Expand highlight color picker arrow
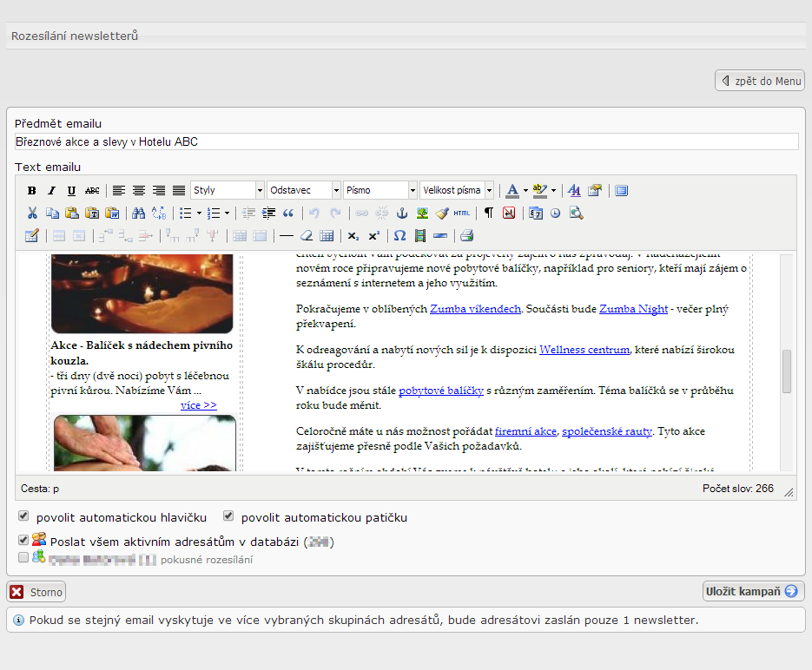Screen dimensions: 812x670 (x=553, y=190)
